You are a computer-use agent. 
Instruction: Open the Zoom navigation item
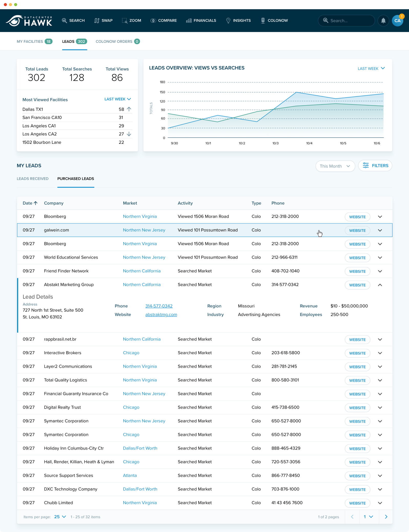tap(131, 21)
